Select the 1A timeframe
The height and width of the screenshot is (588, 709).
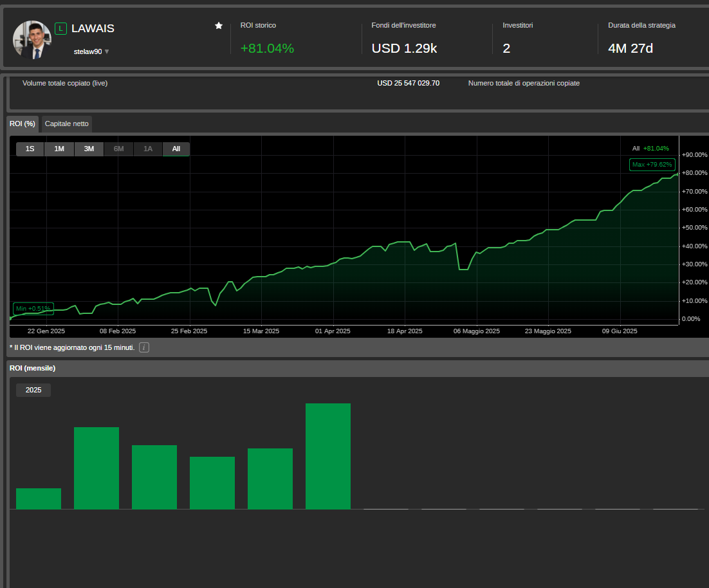point(147,149)
